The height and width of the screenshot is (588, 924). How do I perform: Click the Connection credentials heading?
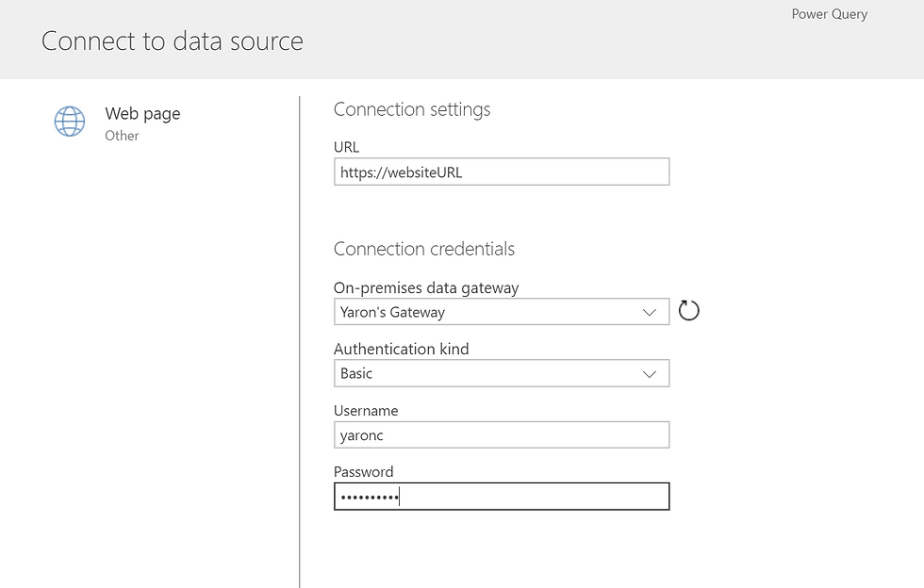423,249
